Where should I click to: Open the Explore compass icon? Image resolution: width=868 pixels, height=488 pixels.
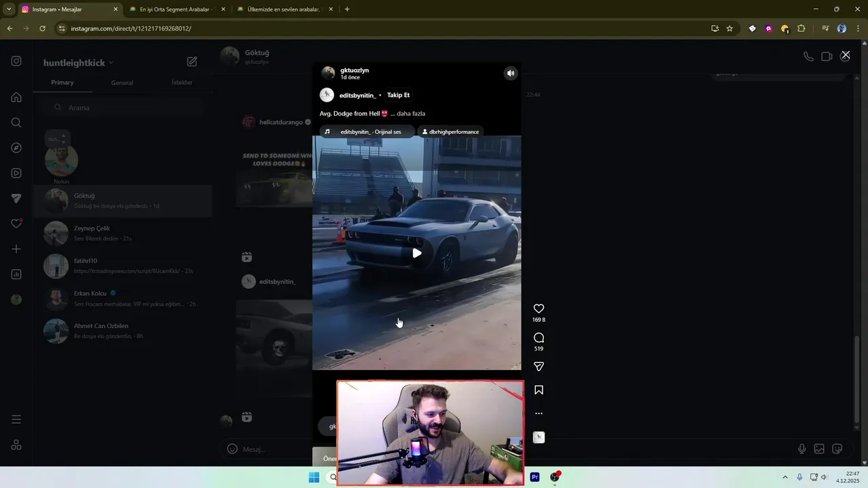point(16,148)
